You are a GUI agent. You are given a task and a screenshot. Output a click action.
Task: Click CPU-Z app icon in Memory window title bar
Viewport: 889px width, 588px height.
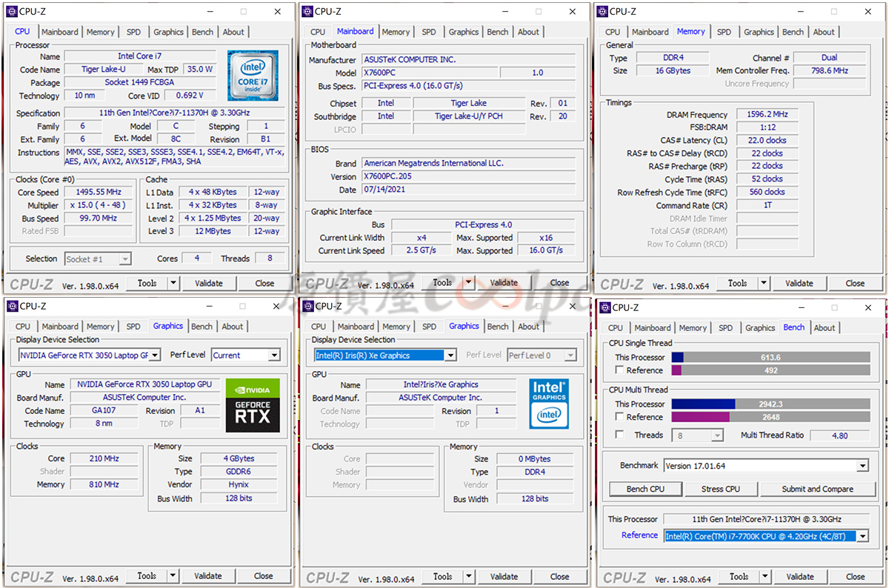pos(603,11)
